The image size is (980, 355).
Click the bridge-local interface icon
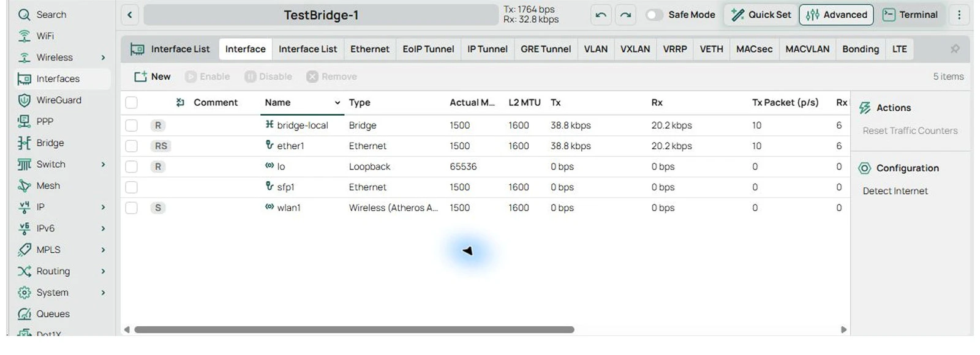coord(269,125)
